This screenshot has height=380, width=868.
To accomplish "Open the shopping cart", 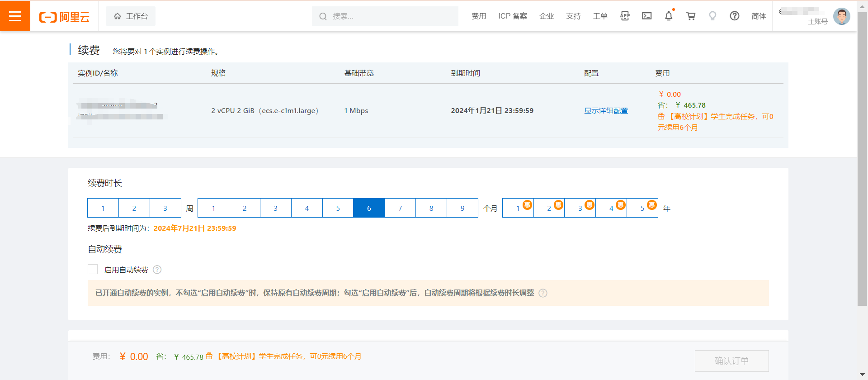I will click(691, 16).
